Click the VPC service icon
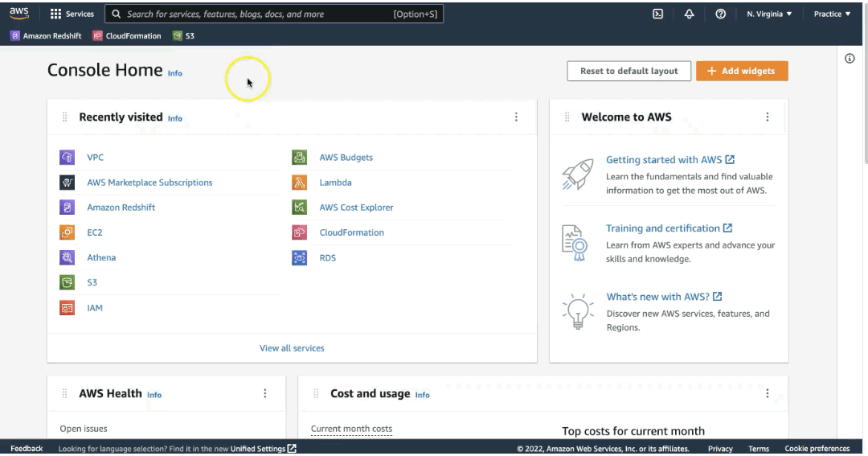This screenshot has height=456, width=868. coord(67,158)
